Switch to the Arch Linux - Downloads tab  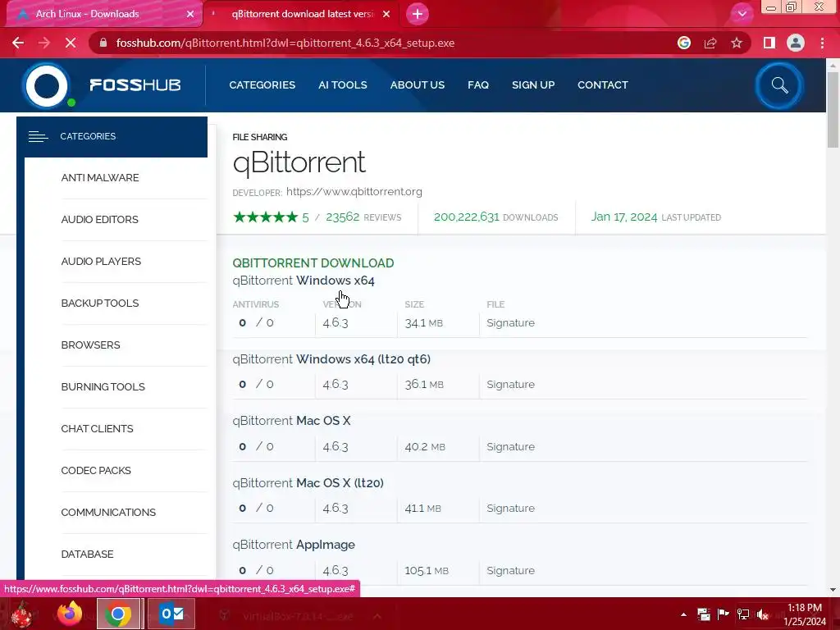(87, 14)
